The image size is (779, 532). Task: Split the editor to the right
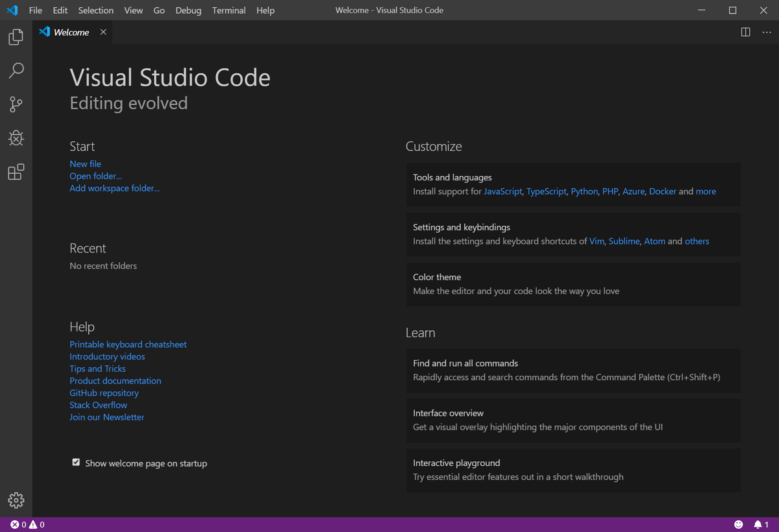pyautogui.click(x=746, y=32)
